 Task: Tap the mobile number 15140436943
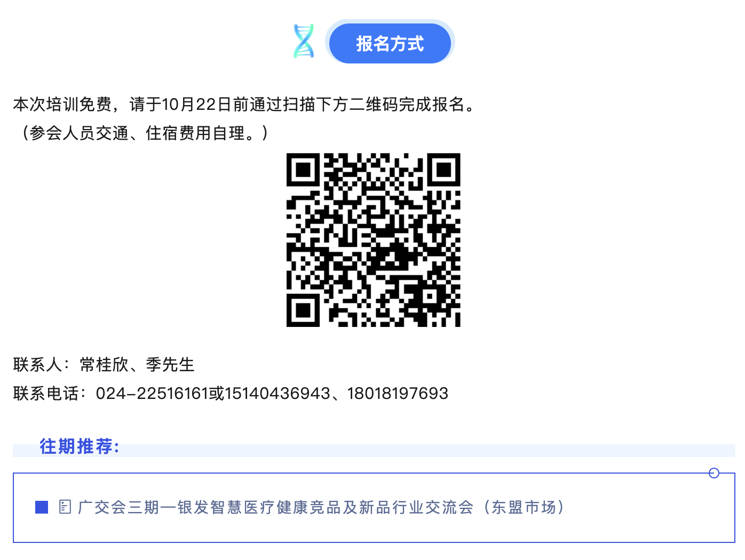(278, 394)
